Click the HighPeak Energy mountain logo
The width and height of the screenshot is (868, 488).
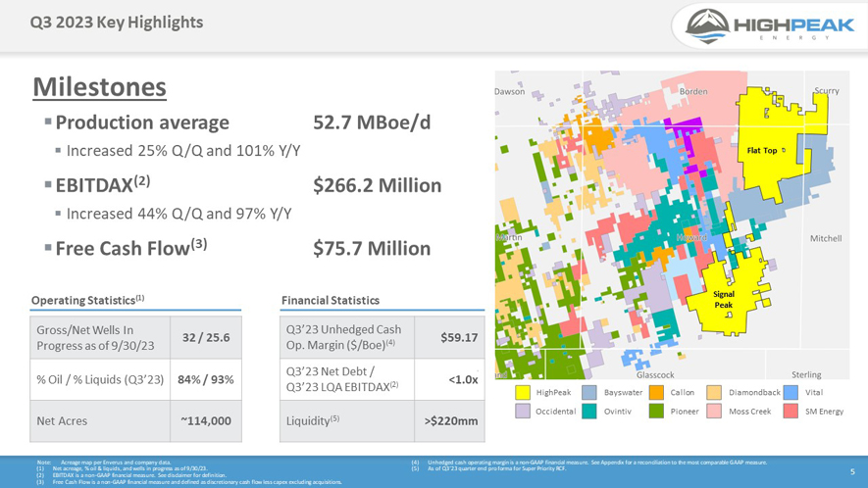[x=707, y=26]
